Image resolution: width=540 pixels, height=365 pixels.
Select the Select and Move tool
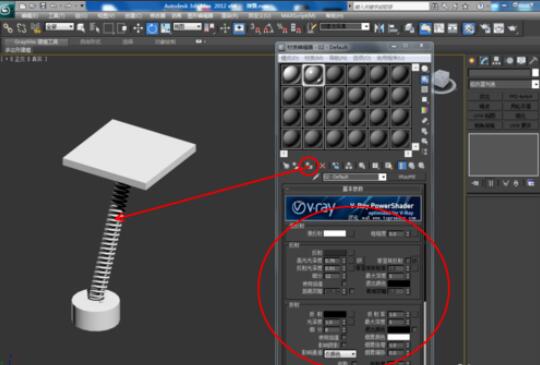click(x=138, y=28)
